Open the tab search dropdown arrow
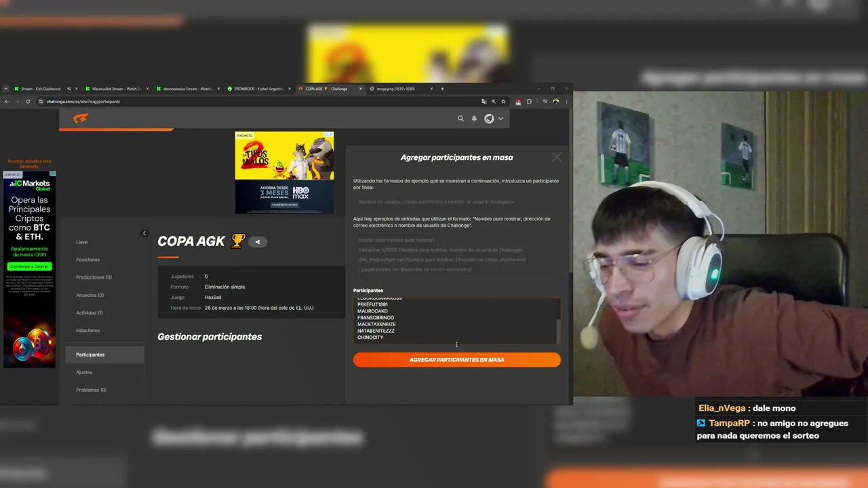This screenshot has width=868, height=488. coord(6,89)
